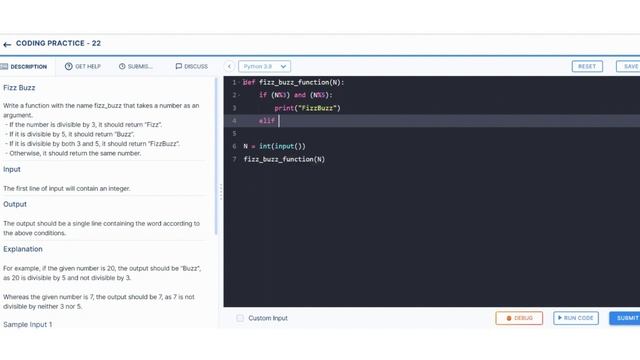Click text 'The first line of input will contain an integer.'
Viewport: 640px width, 360px height.
67,189
